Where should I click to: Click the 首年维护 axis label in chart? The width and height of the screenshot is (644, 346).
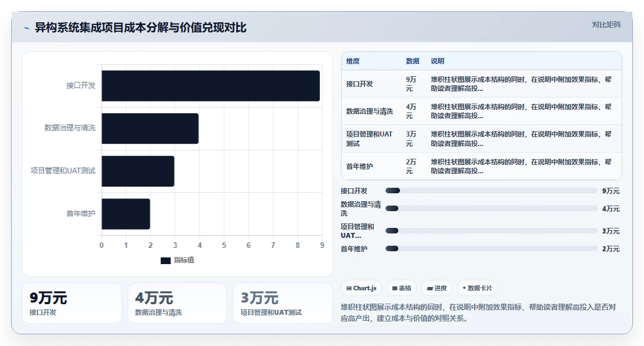[81, 213]
